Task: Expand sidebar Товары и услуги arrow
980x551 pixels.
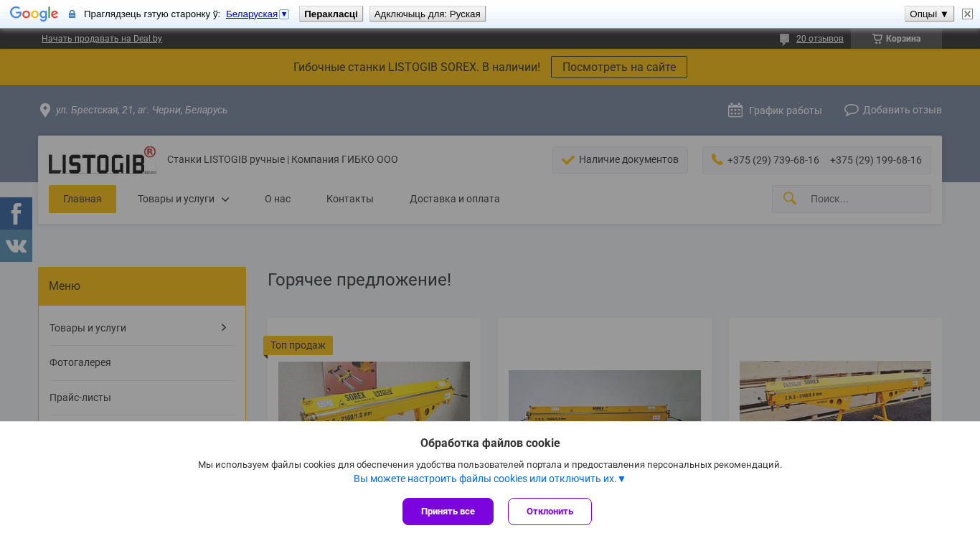Action: (224, 327)
